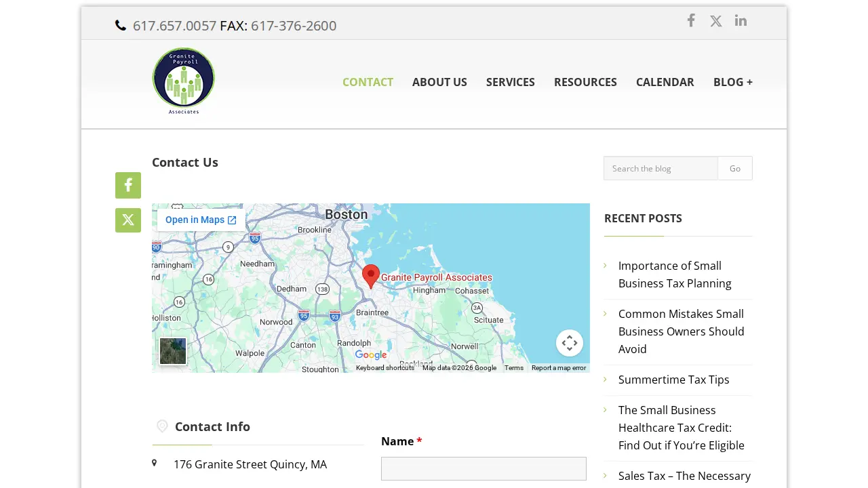The height and width of the screenshot is (488, 868).
Task: Open the SERVICES menu item
Action: coord(511,82)
